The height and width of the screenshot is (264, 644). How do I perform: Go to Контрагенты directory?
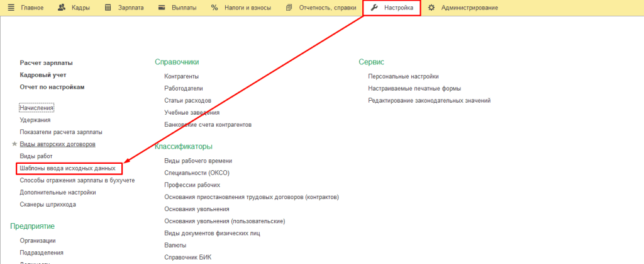click(x=182, y=76)
